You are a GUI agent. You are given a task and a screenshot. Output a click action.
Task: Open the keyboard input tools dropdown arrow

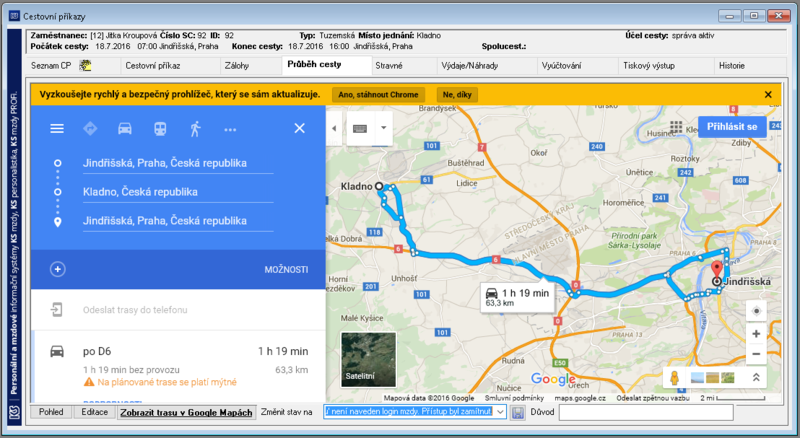(383, 128)
